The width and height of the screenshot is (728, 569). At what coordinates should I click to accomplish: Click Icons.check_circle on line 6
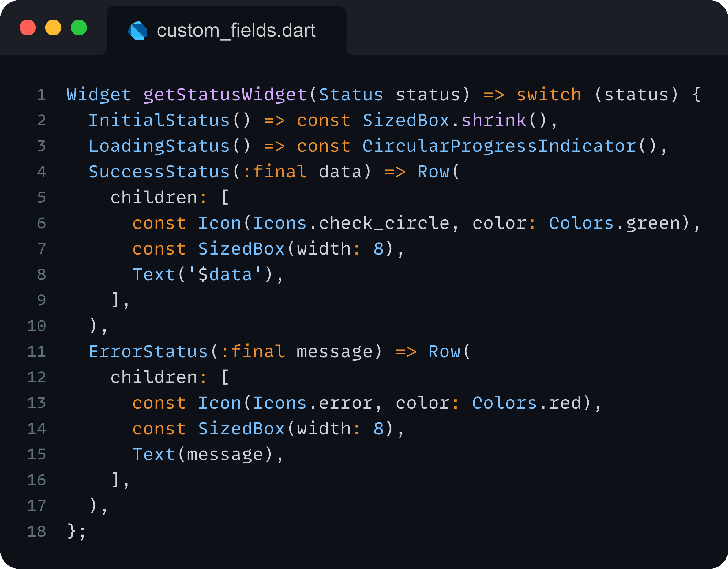click(x=351, y=223)
